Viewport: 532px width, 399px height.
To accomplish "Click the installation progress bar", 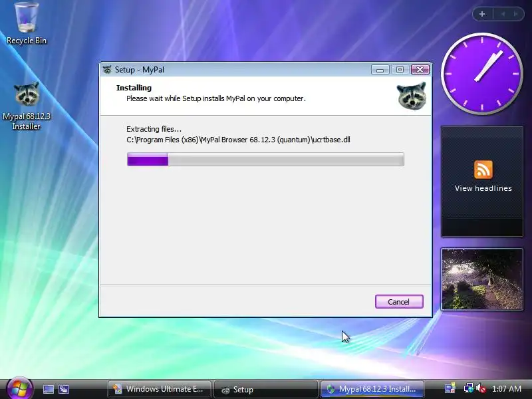I will tap(265, 159).
